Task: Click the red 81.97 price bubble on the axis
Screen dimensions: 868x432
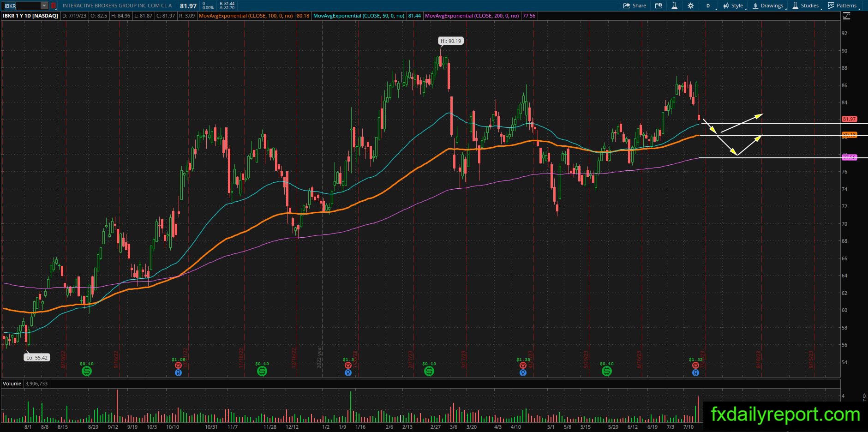Action: [x=850, y=119]
